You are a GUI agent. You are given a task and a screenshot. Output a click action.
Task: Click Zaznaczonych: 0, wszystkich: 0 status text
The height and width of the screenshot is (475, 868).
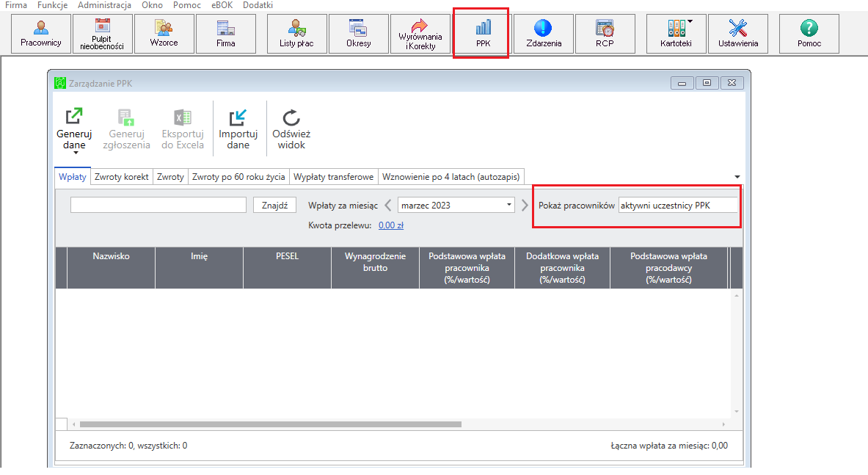tap(128, 446)
